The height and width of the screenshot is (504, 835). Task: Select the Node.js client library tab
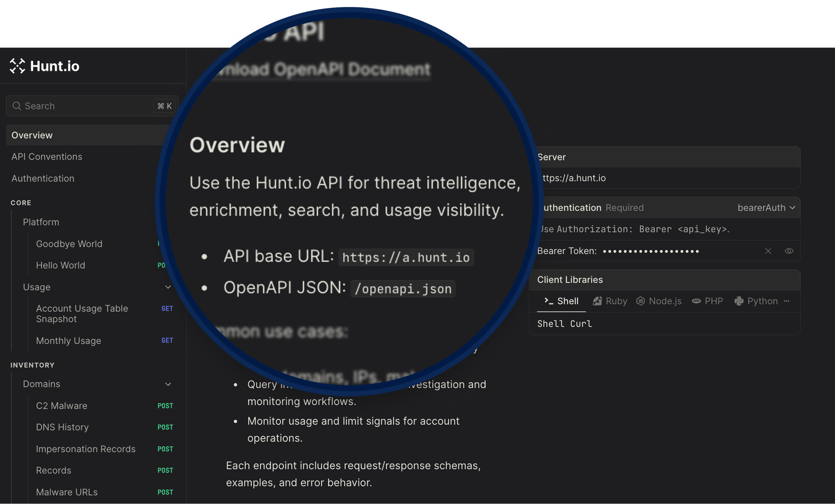[659, 301]
